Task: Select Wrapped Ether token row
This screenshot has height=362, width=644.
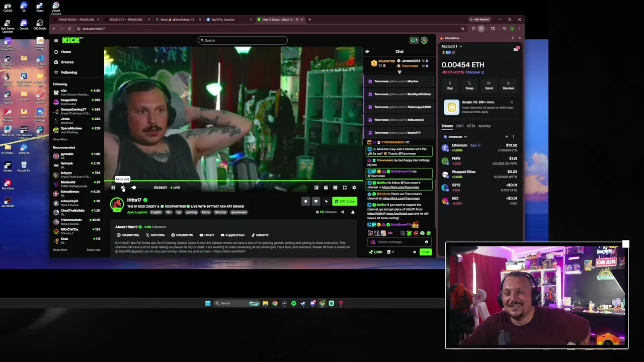Action: pos(479,174)
